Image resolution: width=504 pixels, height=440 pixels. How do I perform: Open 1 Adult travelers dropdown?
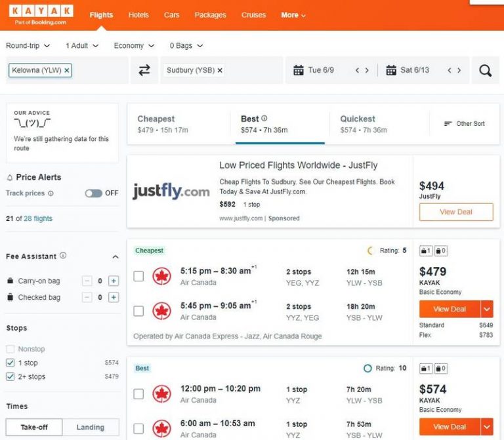click(82, 46)
